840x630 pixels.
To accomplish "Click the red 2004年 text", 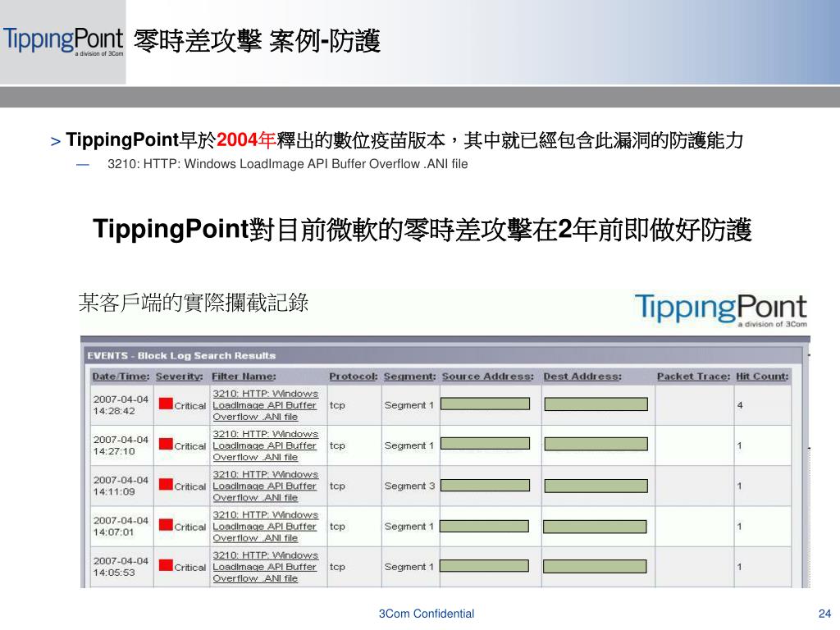I will click(246, 140).
